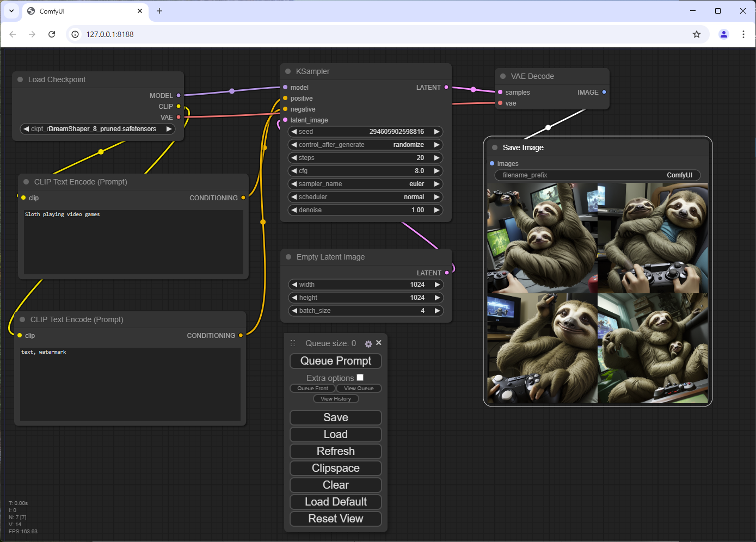Select previous checkpoint with left arrow

[x=26, y=129]
